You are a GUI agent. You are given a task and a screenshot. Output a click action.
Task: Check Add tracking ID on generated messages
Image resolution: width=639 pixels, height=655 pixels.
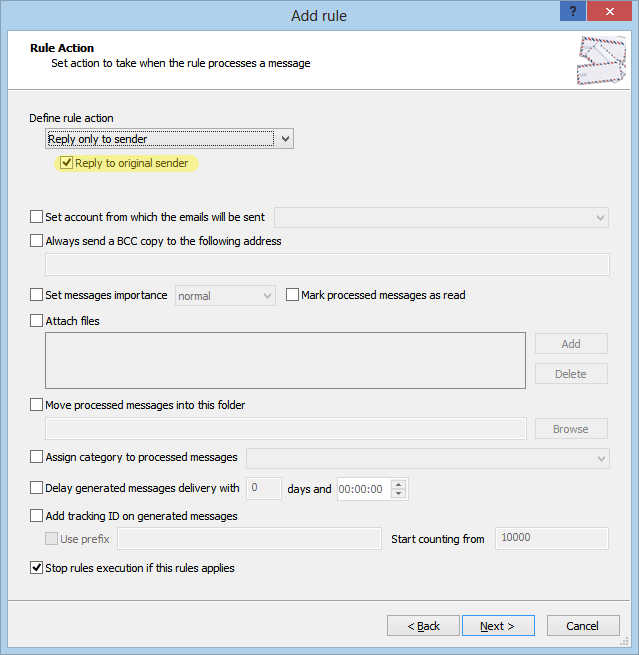point(36,515)
